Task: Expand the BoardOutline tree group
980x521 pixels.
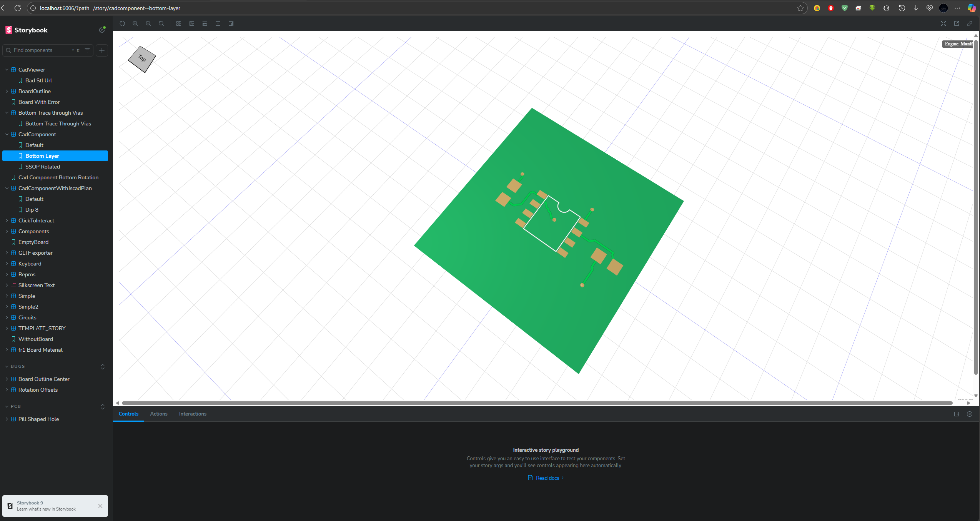Action: [7, 91]
